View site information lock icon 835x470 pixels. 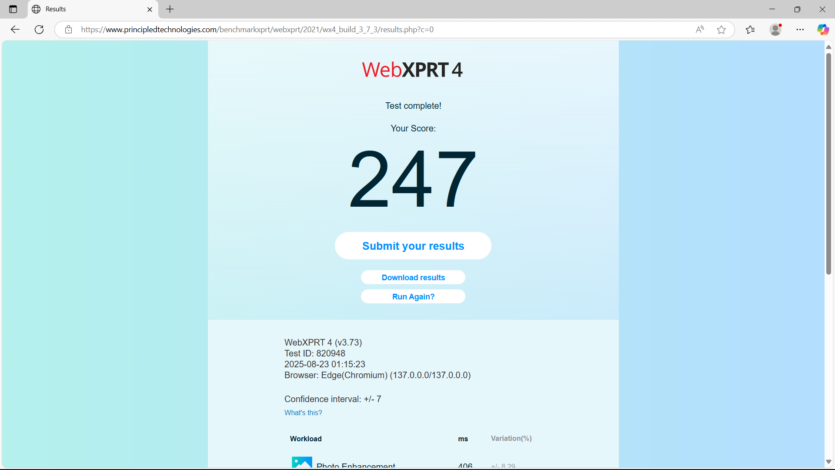68,30
